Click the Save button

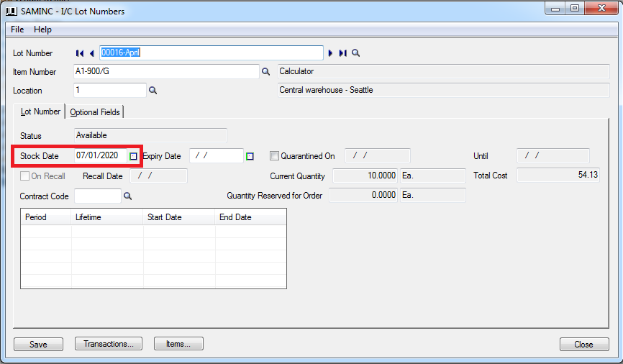(x=38, y=344)
